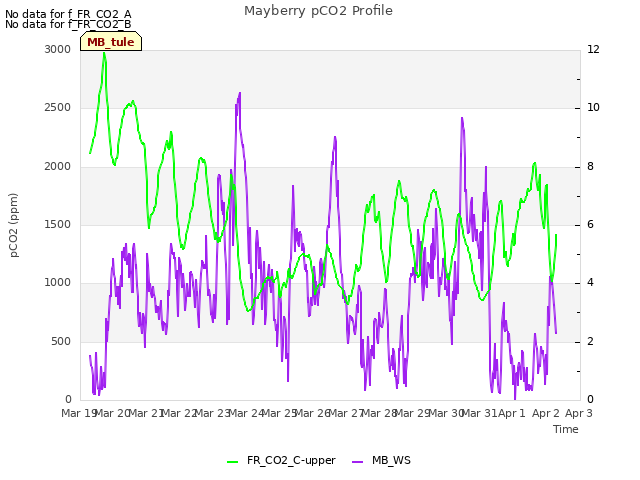Click the Mayberry pCO2 Profile title

coord(318,11)
